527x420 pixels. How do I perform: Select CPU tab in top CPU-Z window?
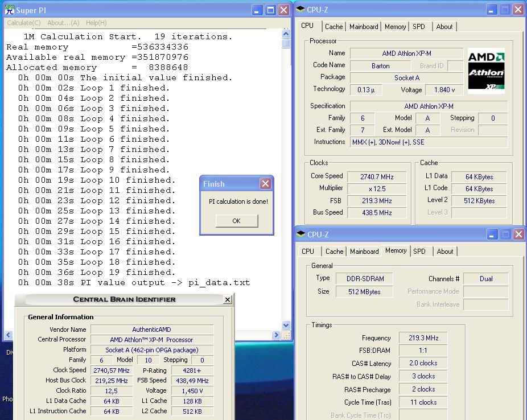coord(307,26)
